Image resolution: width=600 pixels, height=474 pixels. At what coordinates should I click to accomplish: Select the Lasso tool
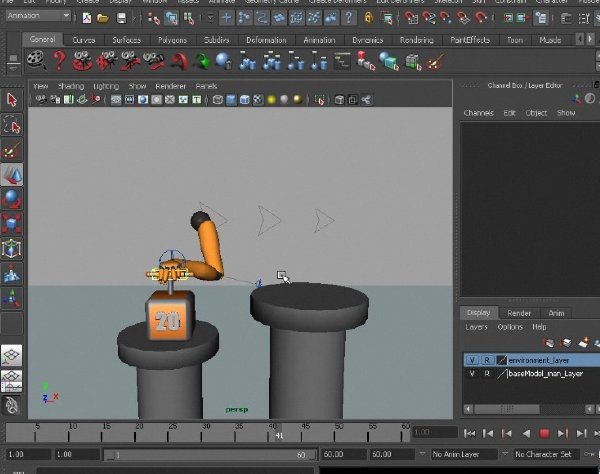pos(12,125)
